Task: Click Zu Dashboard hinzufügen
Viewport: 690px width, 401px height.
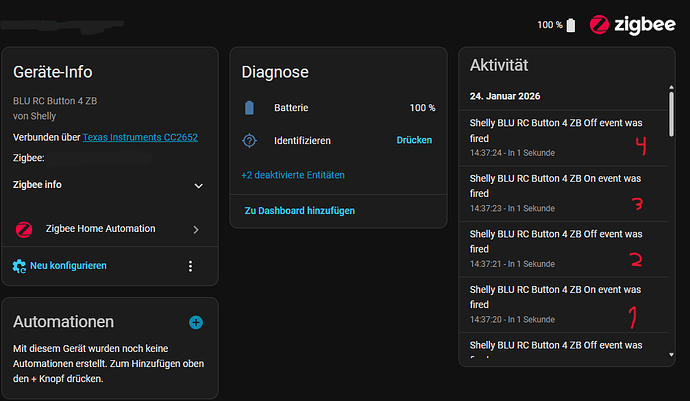Action: click(299, 210)
